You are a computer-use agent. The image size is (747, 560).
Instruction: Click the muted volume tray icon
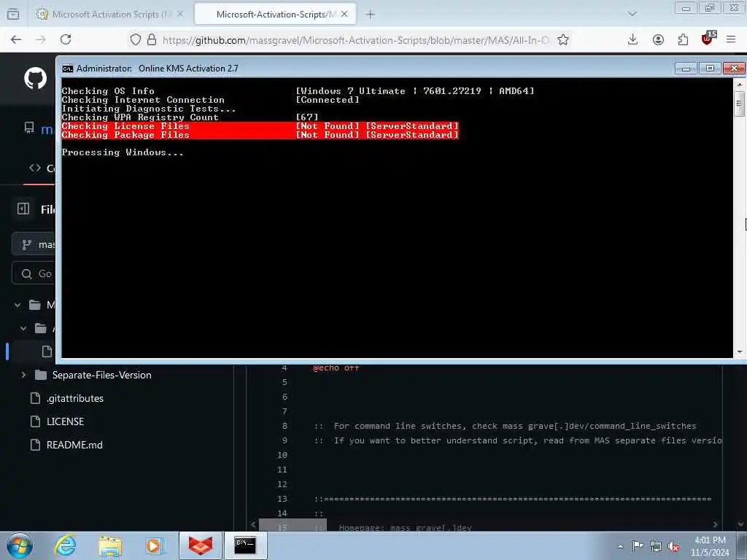click(x=673, y=547)
